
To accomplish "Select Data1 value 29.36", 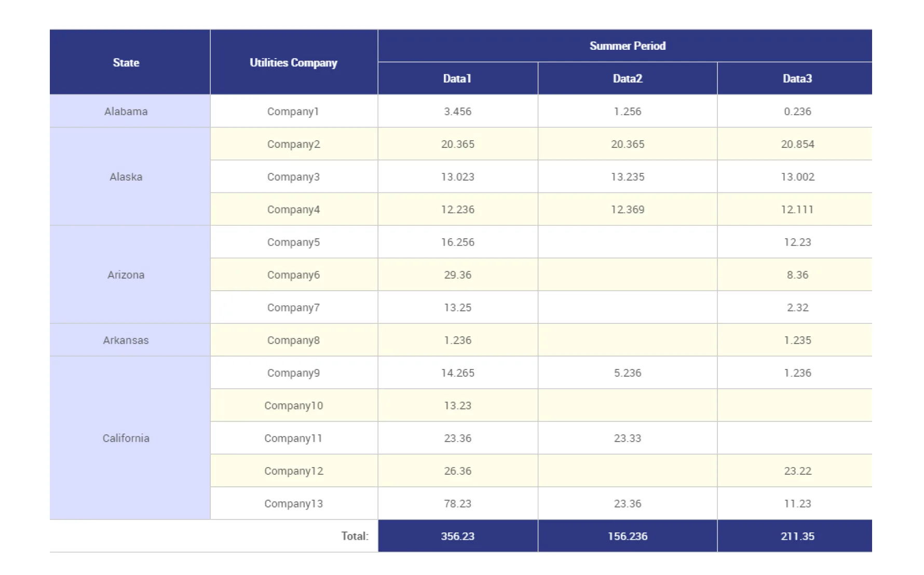I will pyautogui.click(x=458, y=275).
